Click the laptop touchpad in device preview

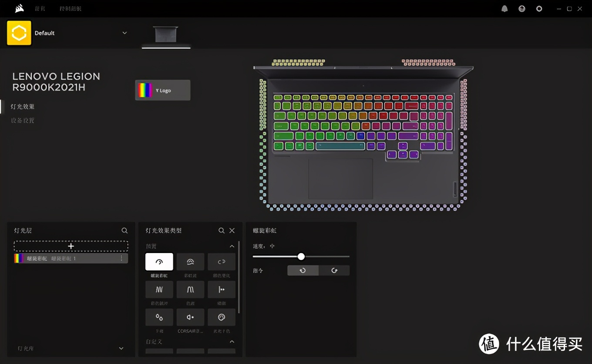pyautogui.click(x=340, y=179)
